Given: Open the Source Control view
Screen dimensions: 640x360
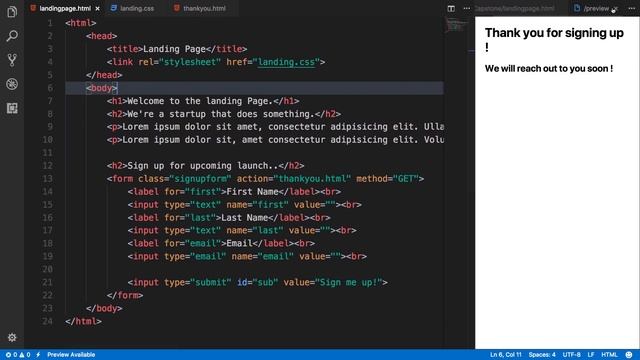Looking at the screenshot, I should pyautogui.click(x=12, y=60).
